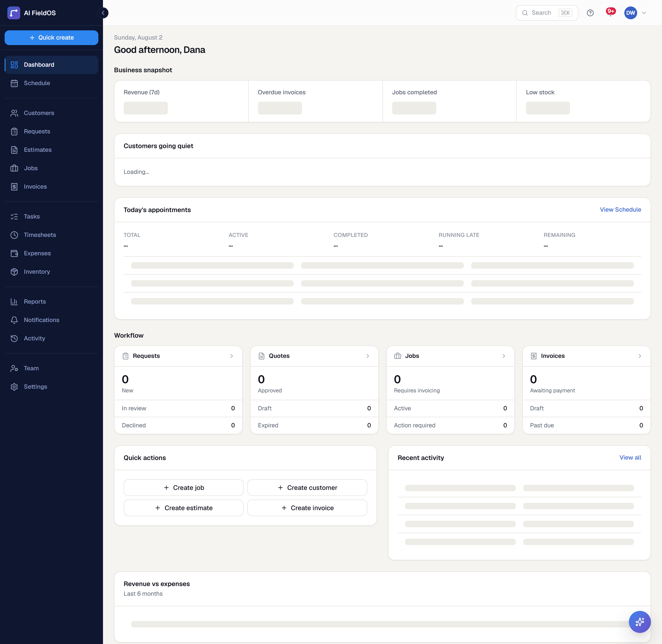662x644 pixels.
Task: Click the Team member icon in the sidebar
Action: (x=14, y=368)
